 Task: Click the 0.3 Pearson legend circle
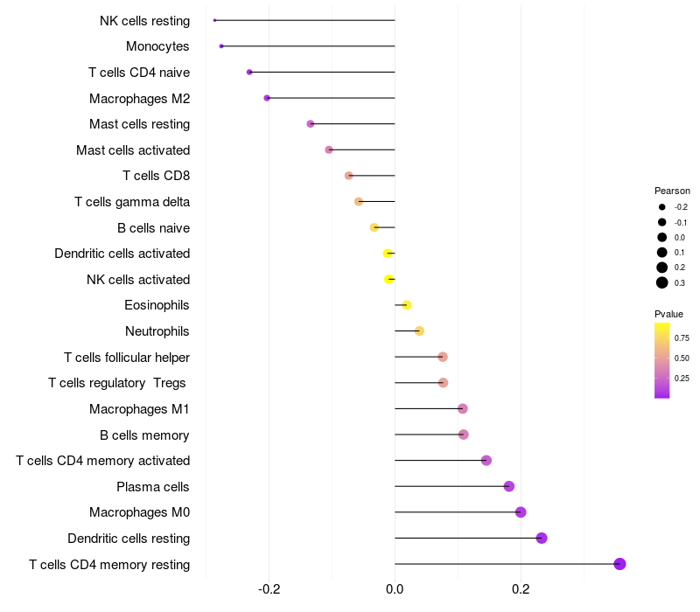coord(662,282)
